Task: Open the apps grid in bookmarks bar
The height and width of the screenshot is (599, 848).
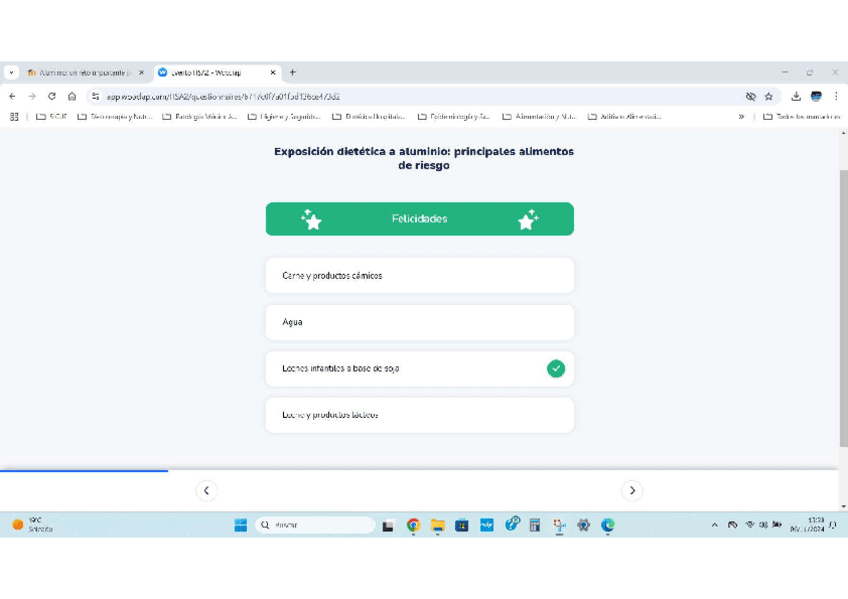Action: (14, 116)
